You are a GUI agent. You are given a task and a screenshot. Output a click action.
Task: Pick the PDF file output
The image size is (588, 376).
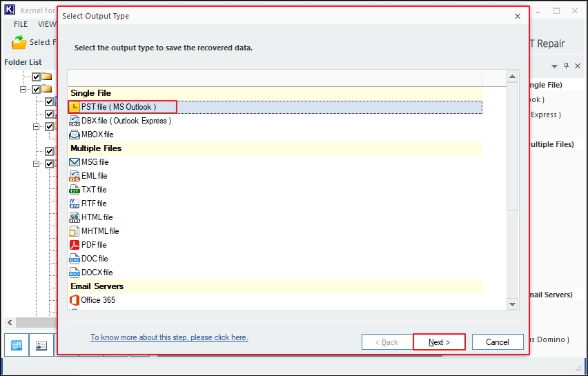click(x=275, y=245)
